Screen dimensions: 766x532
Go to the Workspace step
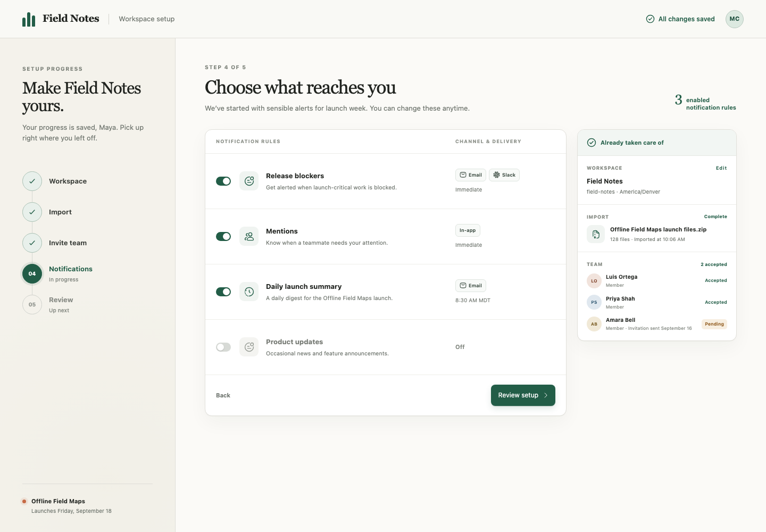(68, 181)
